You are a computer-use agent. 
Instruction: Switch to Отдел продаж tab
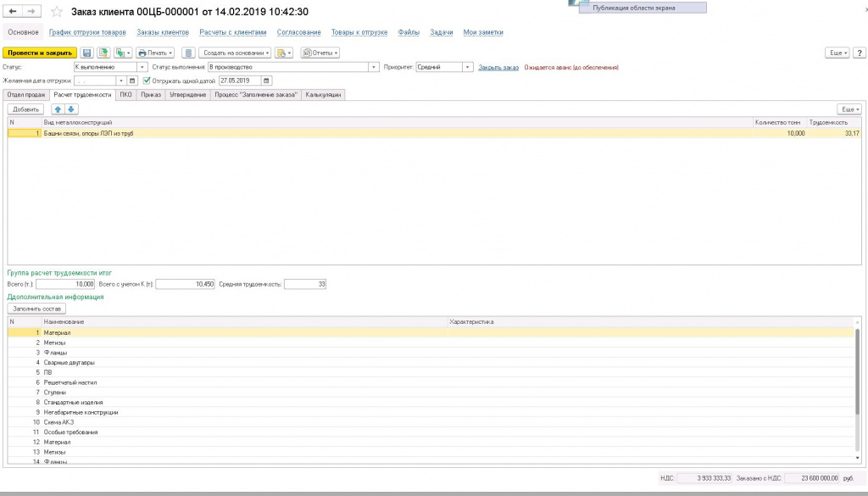26,95
